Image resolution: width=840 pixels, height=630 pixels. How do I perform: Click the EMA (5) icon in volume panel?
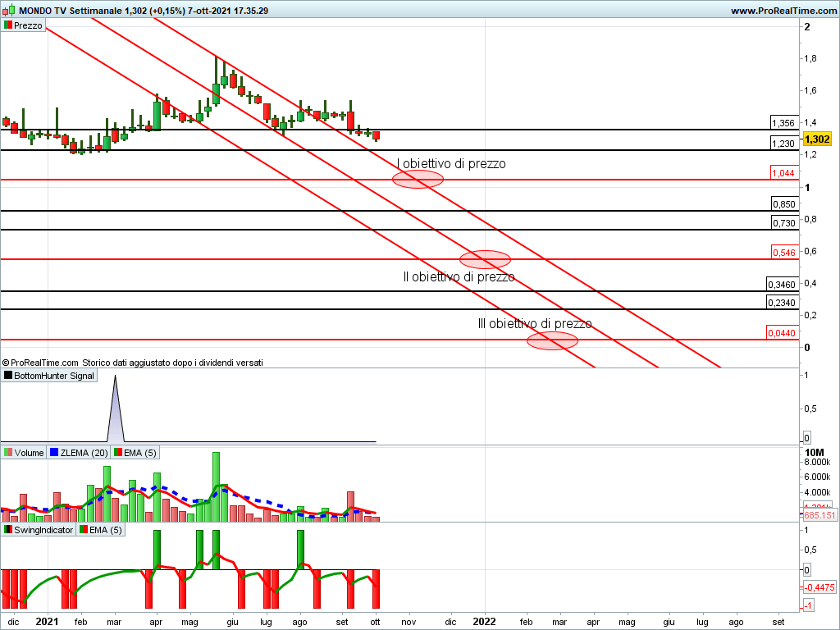pyautogui.click(x=117, y=452)
